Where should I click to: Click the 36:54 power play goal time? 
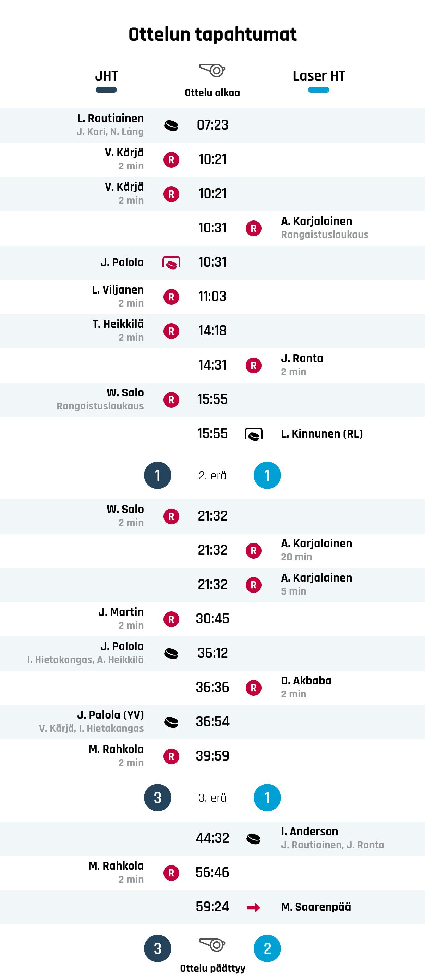tap(212, 721)
